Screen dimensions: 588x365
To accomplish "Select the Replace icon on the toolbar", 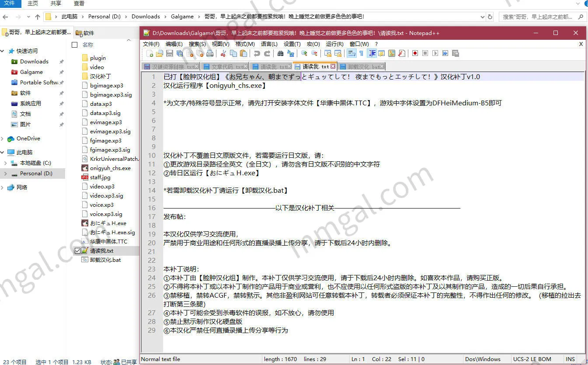I will (x=292, y=53).
